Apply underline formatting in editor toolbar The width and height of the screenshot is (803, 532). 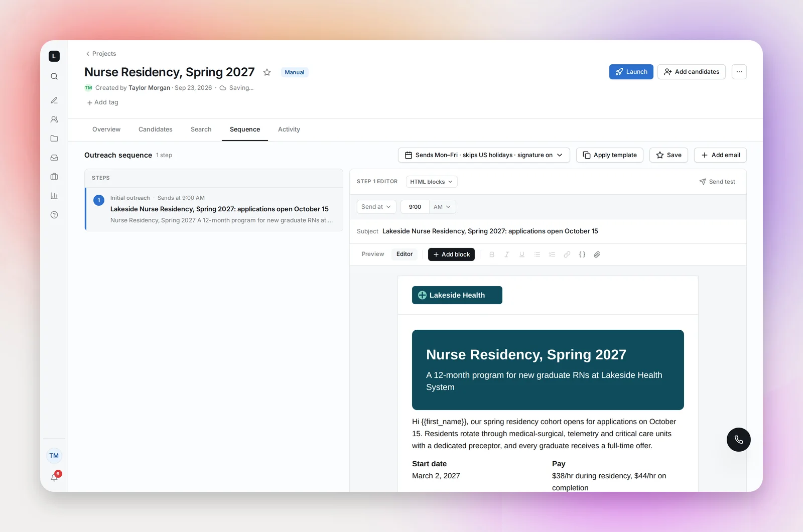(x=522, y=254)
